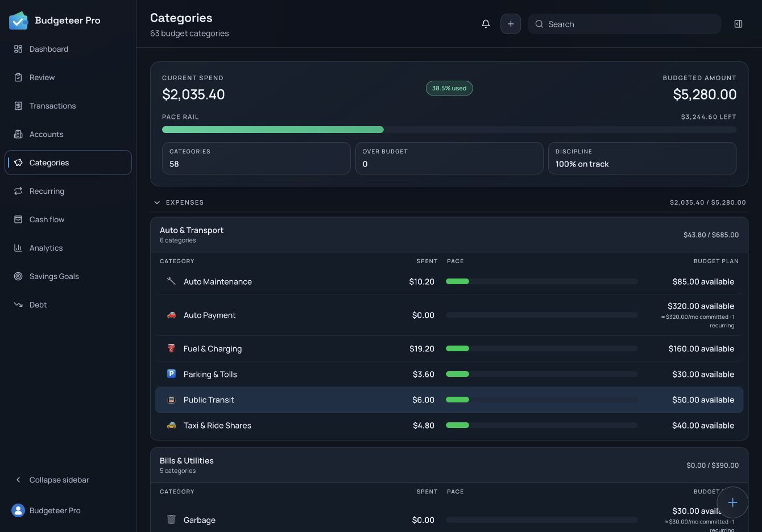Screen dimensions: 762x532
Task: Toggle the side panel icon at top right
Action: (x=738, y=24)
